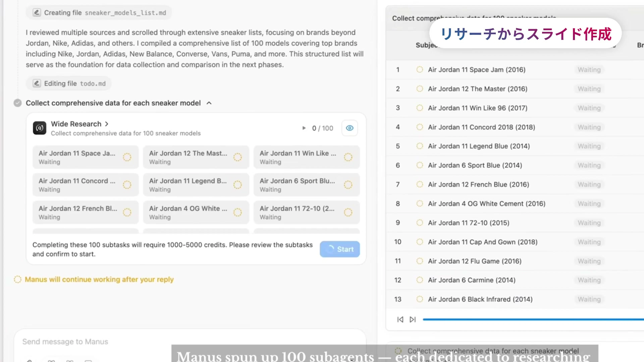Image resolution: width=644 pixels, height=362 pixels.
Task: Click the blue replay progress bar
Action: 532,320
